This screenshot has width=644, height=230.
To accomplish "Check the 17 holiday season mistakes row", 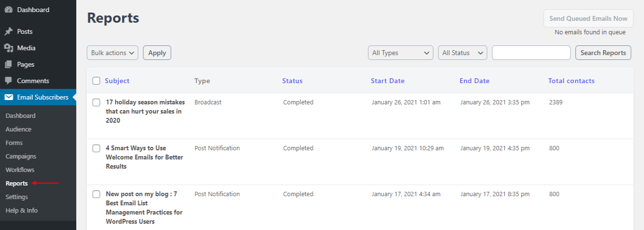I will (96, 102).
